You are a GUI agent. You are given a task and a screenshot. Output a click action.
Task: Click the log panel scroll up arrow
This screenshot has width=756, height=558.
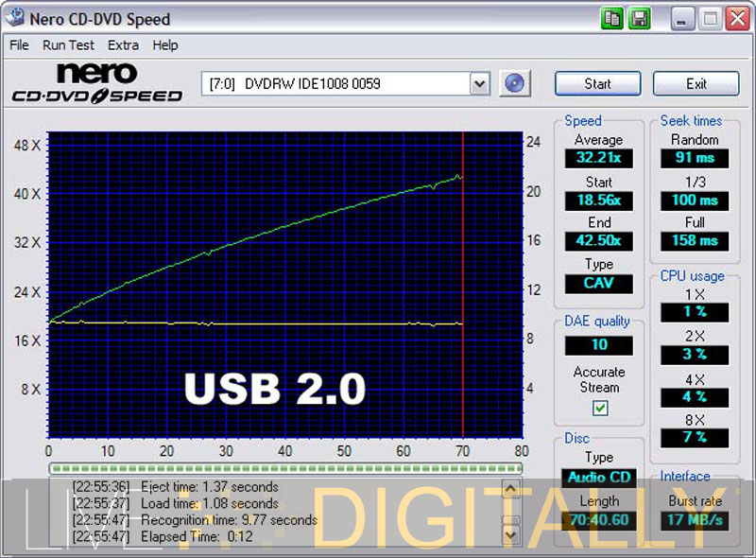[x=510, y=489]
